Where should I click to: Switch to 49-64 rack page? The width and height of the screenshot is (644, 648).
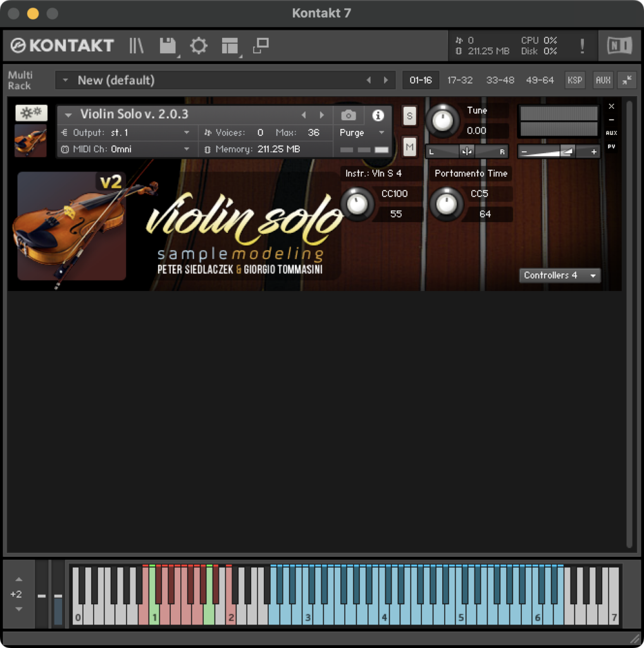pos(540,80)
